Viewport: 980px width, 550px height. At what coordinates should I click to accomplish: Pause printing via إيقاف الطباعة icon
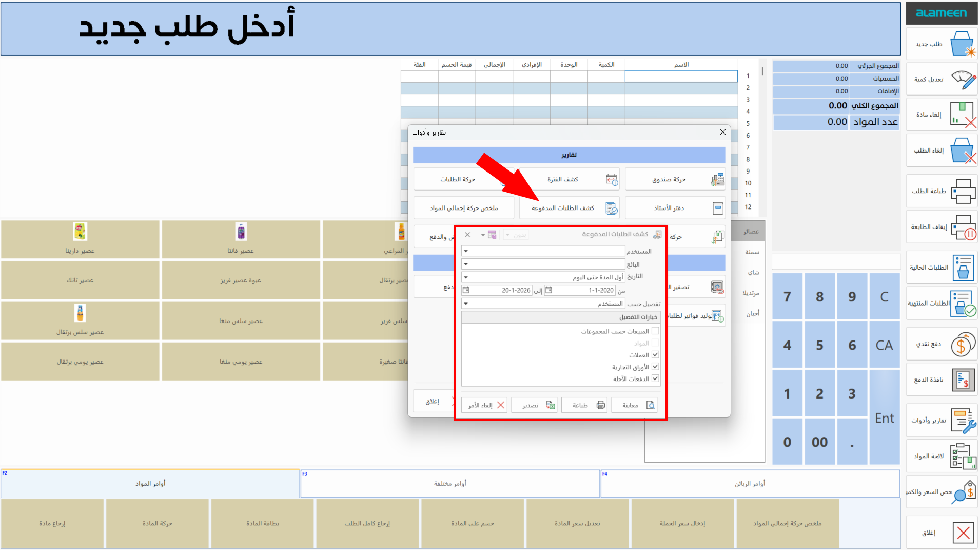click(963, 227)
